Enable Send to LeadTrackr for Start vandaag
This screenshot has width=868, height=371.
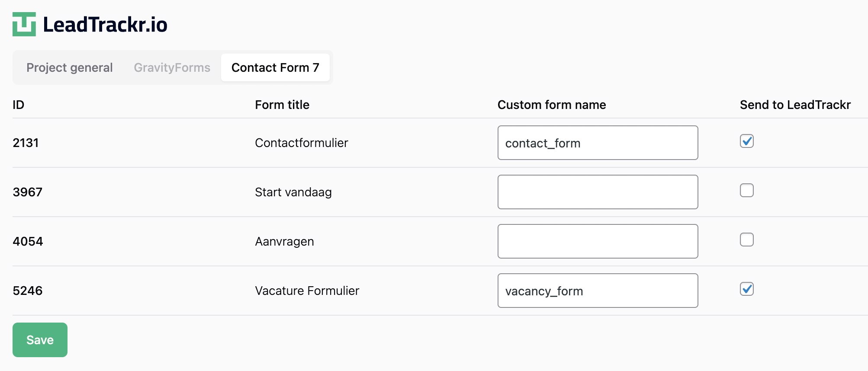pyautogui.click(x=746, y=190)
